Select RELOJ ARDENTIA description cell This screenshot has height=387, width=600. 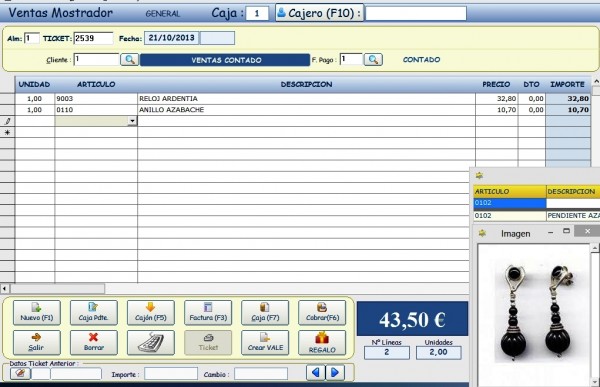(x=306, y=99)
